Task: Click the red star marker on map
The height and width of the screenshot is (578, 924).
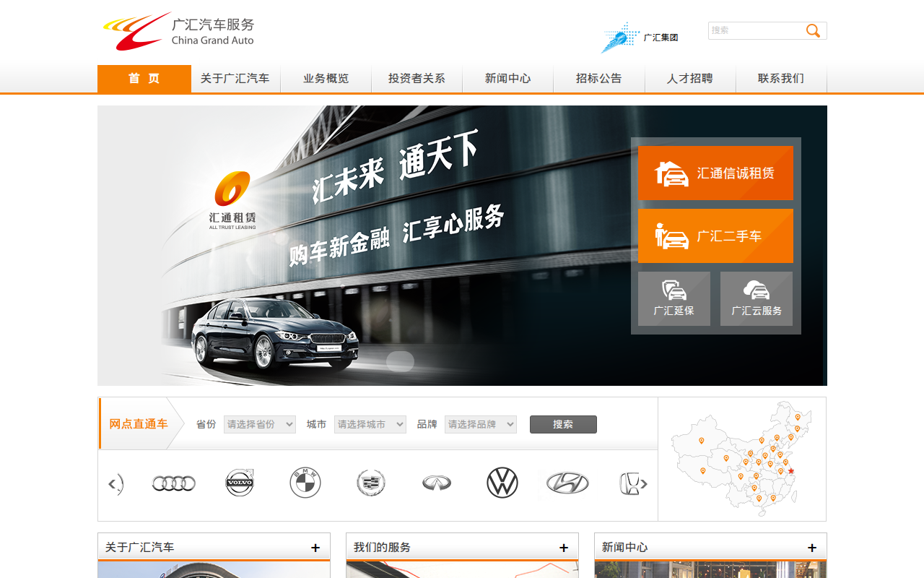Action: pos(790,471)
